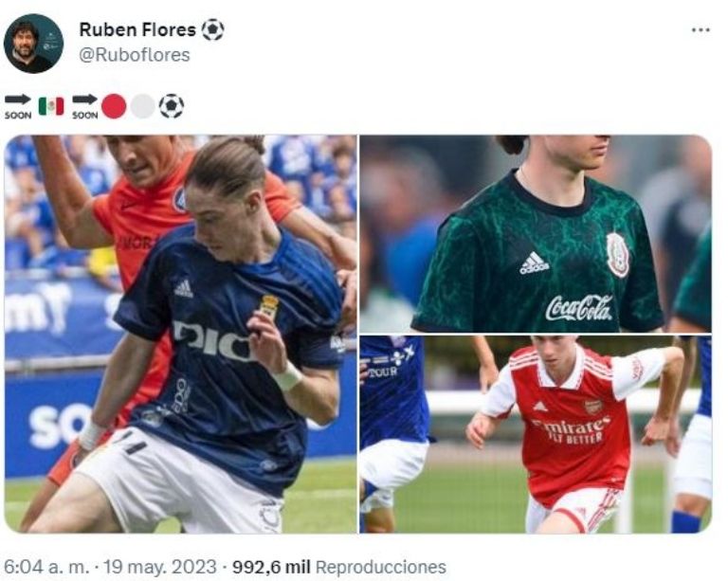The height and width of the screenshot is (581, 728).
Task: Click the red circle emoji
Action: [x=114, y=107]
